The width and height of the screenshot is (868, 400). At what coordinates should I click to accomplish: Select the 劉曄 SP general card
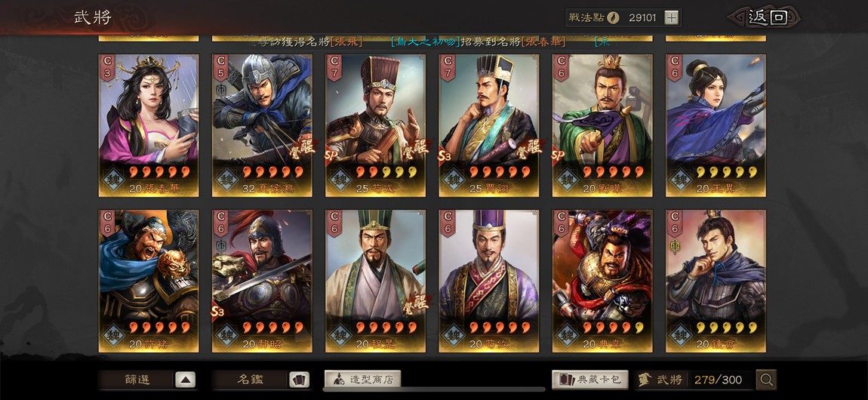(602, 125)
